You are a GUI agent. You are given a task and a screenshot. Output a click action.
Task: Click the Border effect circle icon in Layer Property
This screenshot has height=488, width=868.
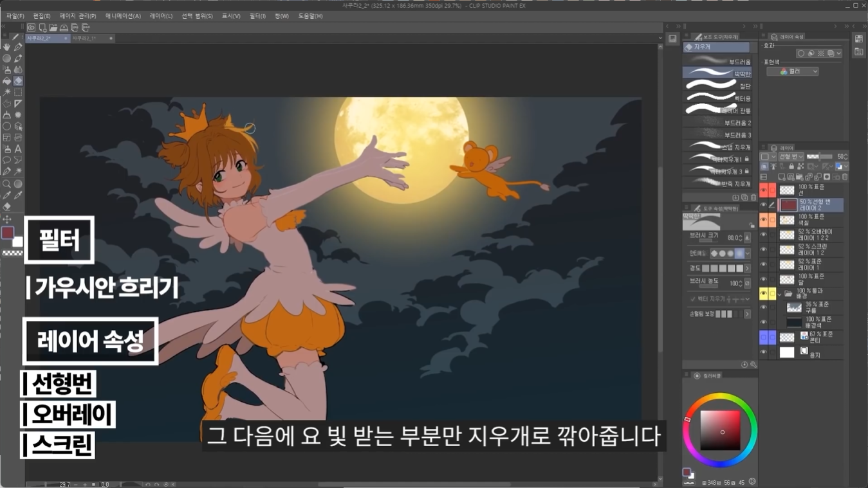click(x=801, y=53)
